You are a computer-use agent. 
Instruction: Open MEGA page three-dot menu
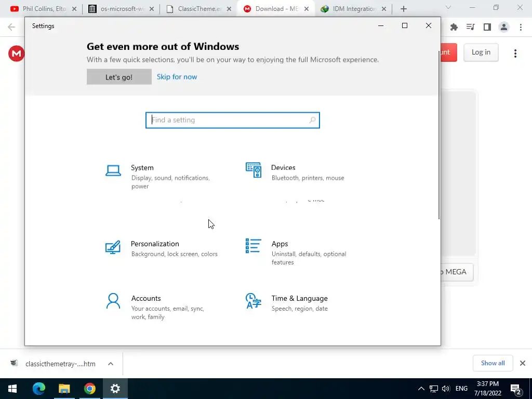point(515,54)
